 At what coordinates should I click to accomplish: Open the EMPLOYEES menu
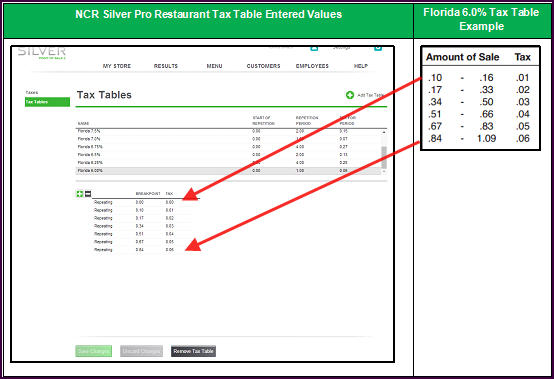coord(312,66)
